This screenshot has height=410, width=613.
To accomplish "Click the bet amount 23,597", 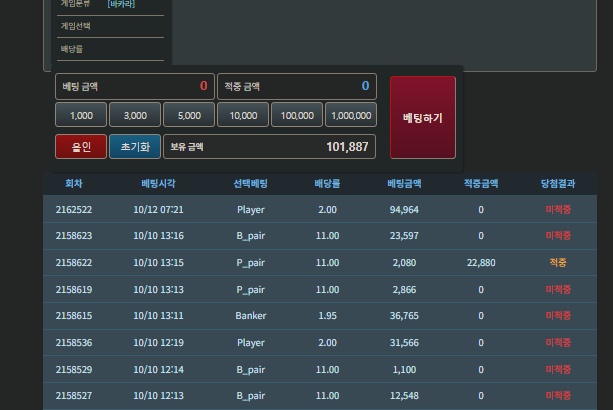I will tap(404, 236).
